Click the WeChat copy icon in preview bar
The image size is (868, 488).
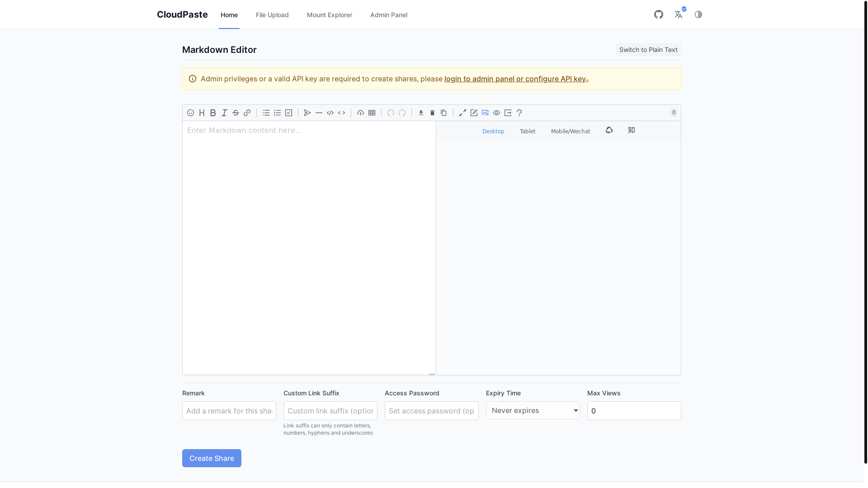(609, 130)
